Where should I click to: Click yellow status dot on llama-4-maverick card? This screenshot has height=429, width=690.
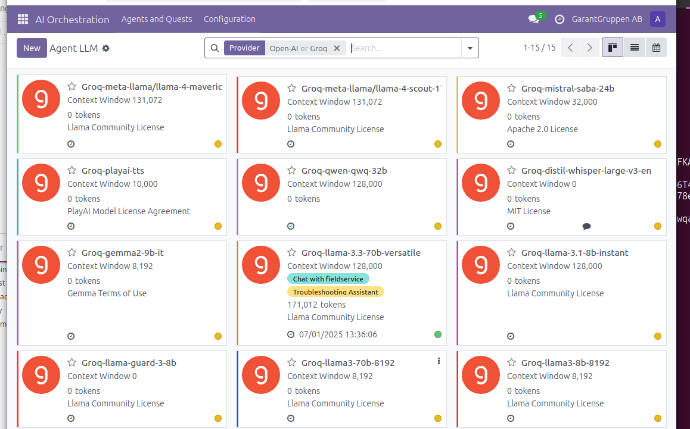point(218,144)
